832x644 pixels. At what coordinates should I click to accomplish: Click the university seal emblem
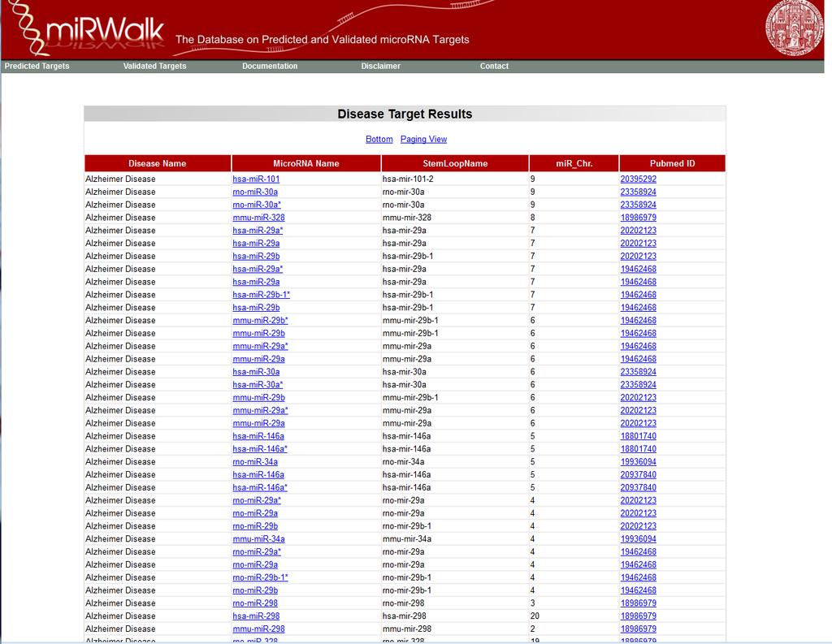794,27
